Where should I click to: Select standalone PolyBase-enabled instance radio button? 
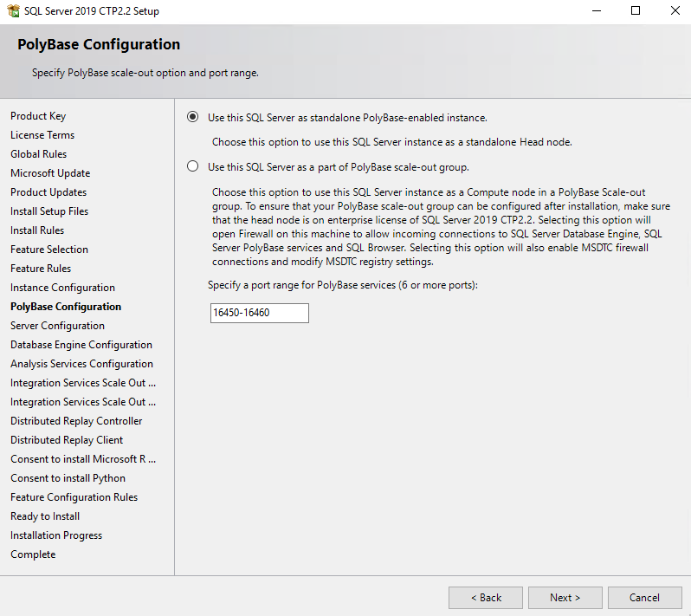192,117
